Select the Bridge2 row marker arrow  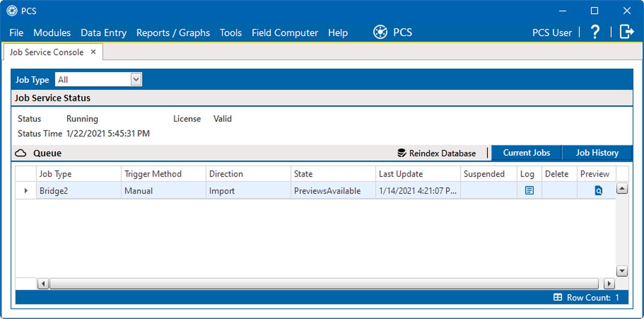pyautogui.click(x=26, y=190)
